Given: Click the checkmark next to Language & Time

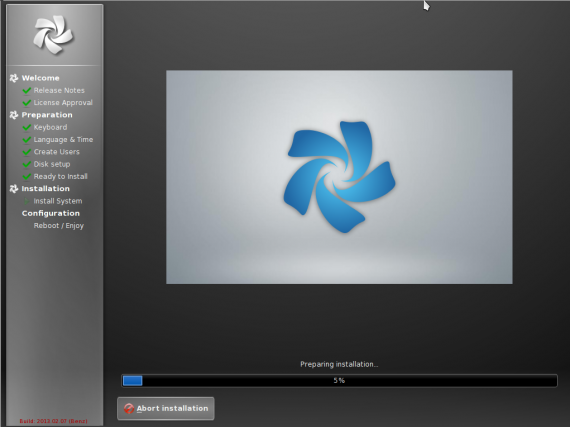Looking at the screenshot, I should click(x=27, y=140).
